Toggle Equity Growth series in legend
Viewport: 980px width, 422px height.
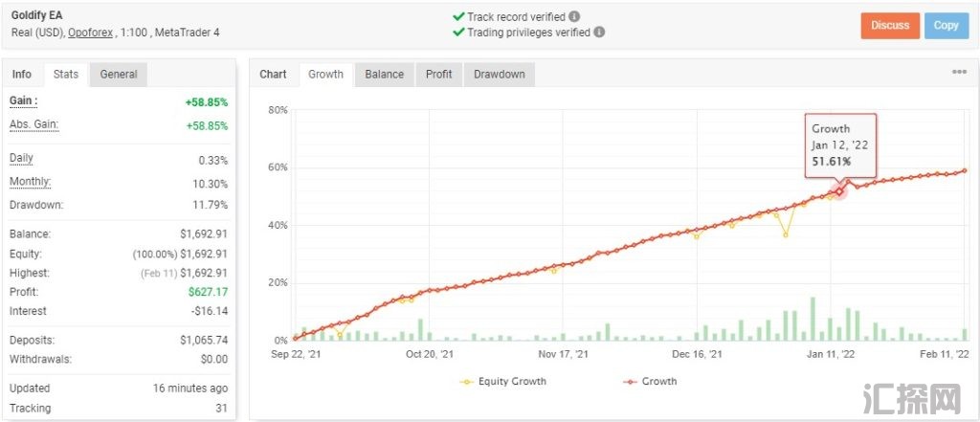click(503, 381)
